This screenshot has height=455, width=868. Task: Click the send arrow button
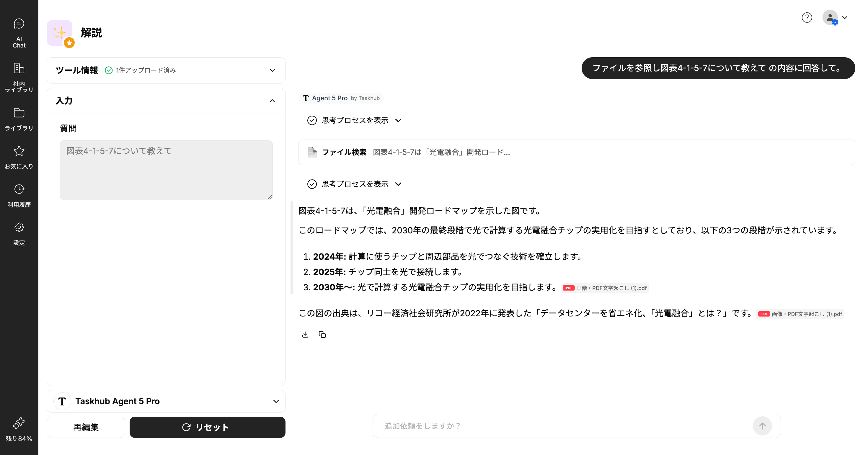(762, 426)
